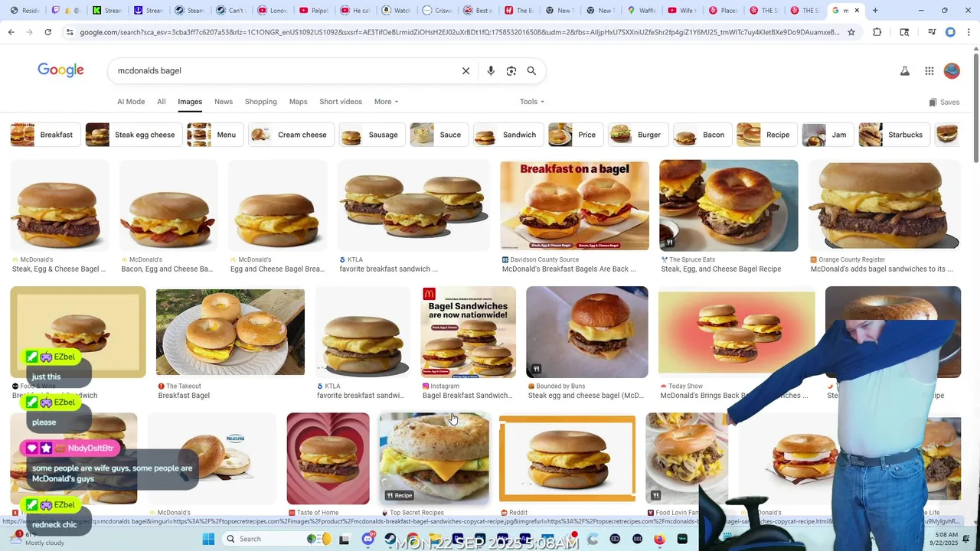Filter by the Jam chip
Screen dimensions: 980x551
pyautogui.click(x=828, y=135)
